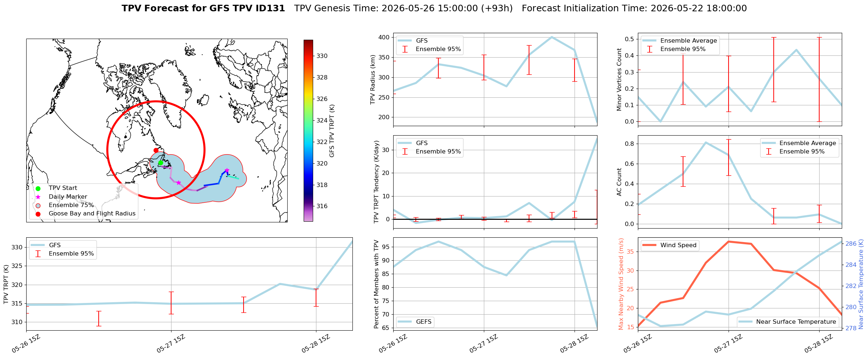Click '05-27 15Z' tick under the TPV TRPT plot
Viewport: 868px width, 358px height.
tap(171, 344)
